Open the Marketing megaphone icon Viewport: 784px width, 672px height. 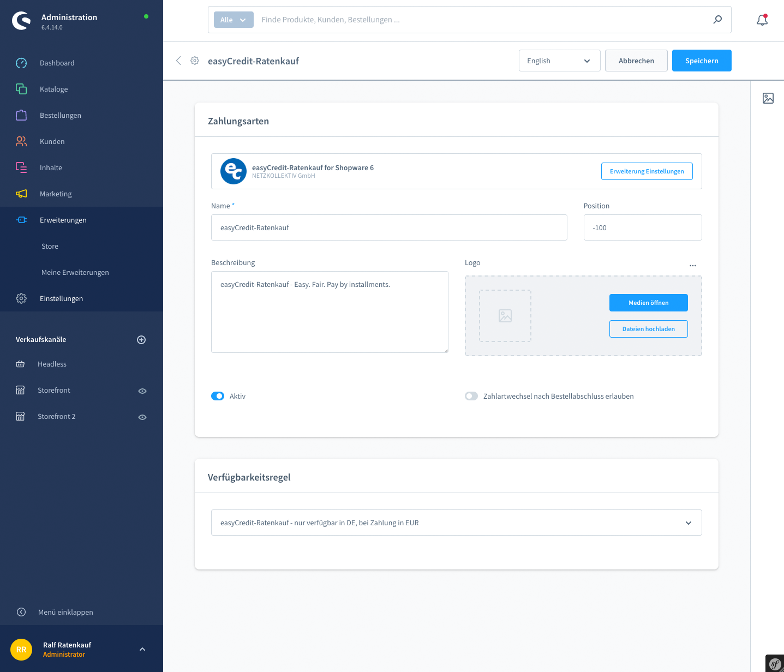click(21, 194)
